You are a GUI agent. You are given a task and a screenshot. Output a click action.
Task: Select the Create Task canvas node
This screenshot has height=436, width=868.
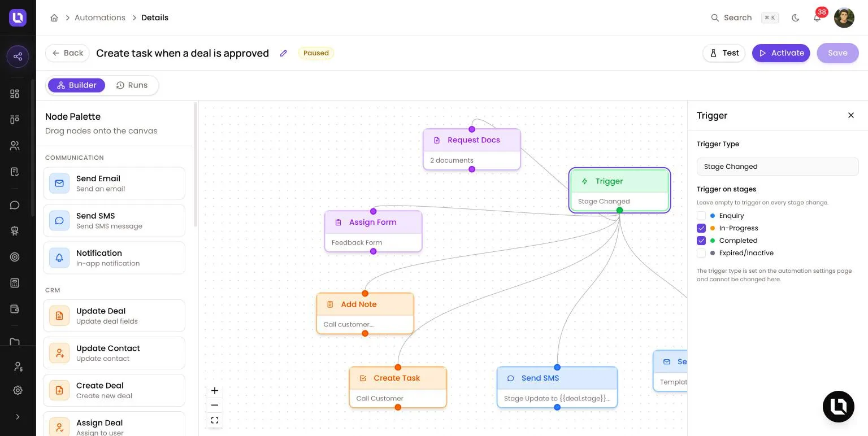398,387
